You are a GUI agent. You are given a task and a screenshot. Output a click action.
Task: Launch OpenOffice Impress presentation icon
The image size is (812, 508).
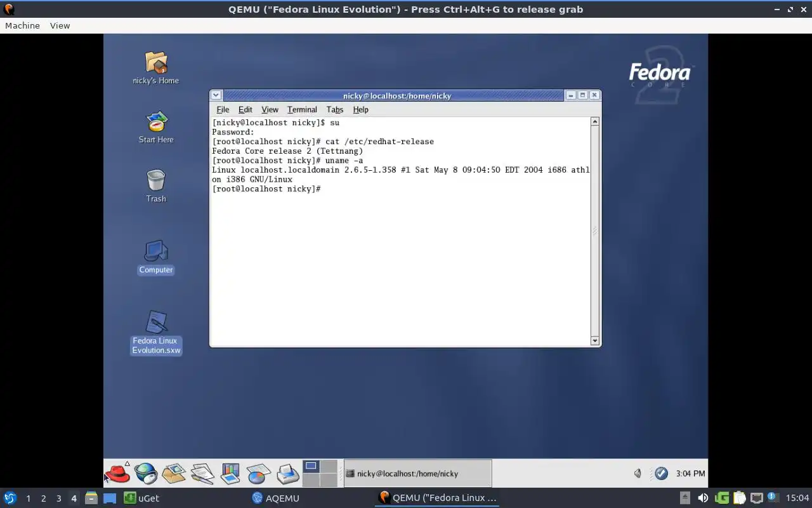230,473
